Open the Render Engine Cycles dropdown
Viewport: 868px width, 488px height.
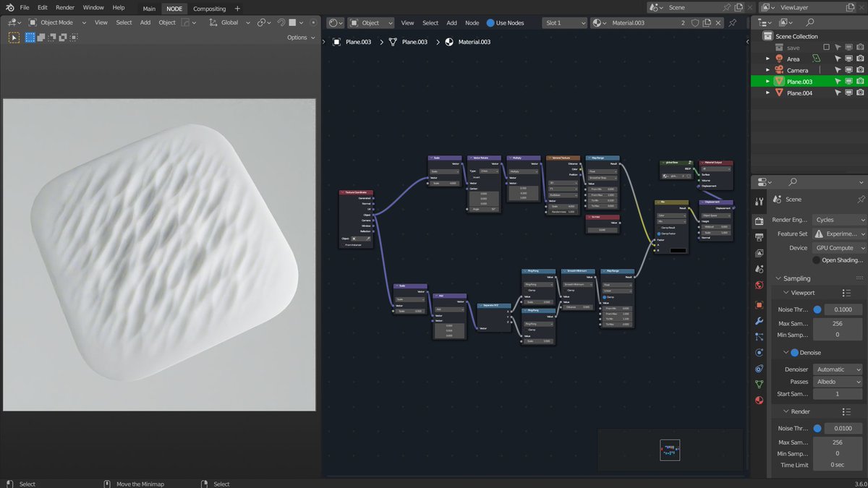(838, 220)
